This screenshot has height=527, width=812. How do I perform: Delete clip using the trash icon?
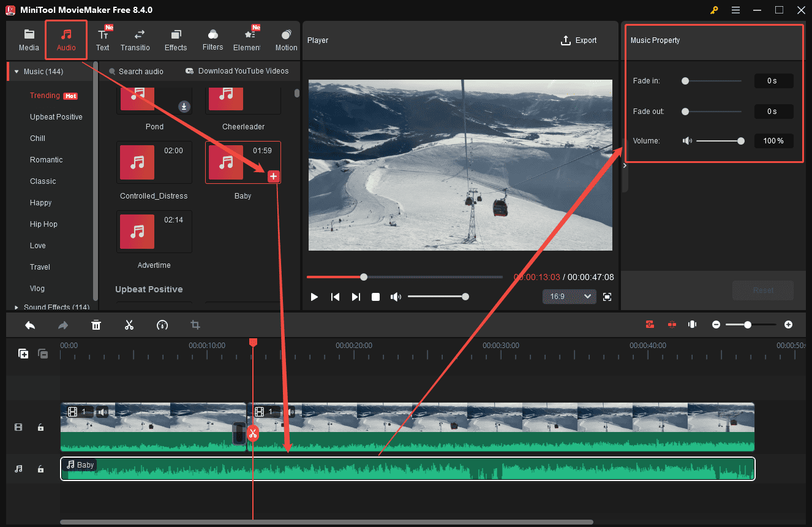96,325
